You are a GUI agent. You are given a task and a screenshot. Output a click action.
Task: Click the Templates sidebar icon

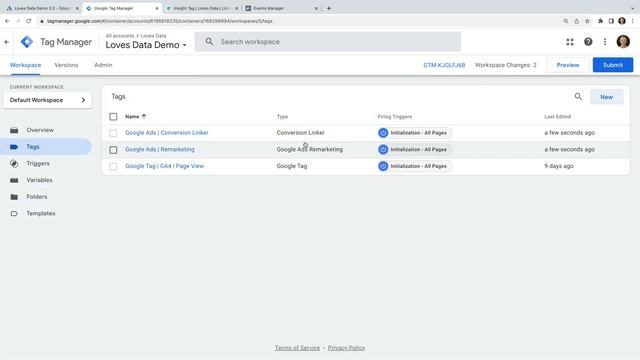pos(14,213)
